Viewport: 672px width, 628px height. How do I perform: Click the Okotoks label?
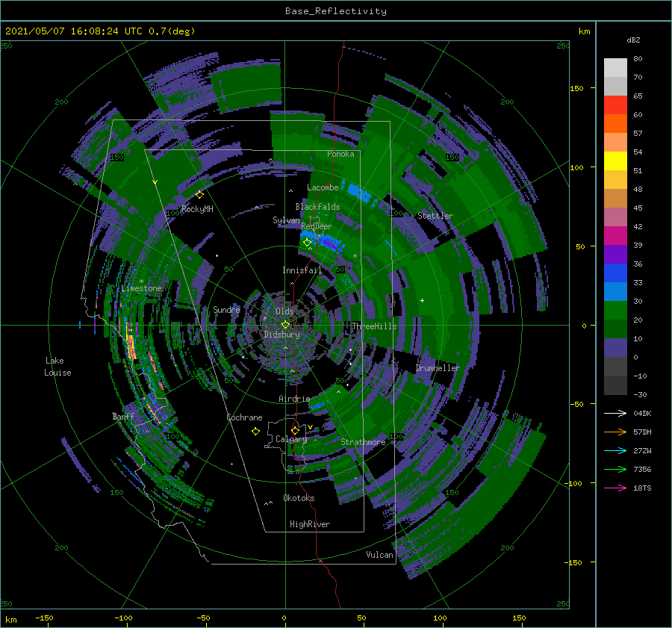click(x=299, y=498)
